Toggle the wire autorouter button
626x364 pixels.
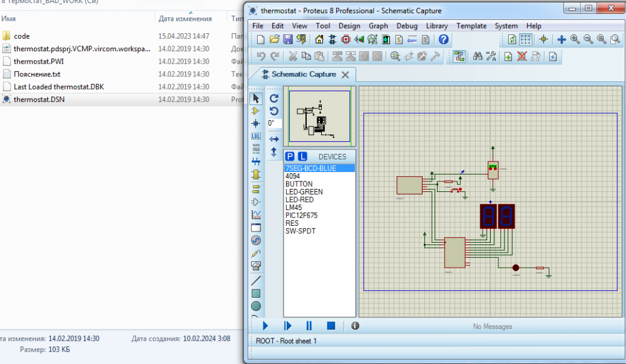459,56
